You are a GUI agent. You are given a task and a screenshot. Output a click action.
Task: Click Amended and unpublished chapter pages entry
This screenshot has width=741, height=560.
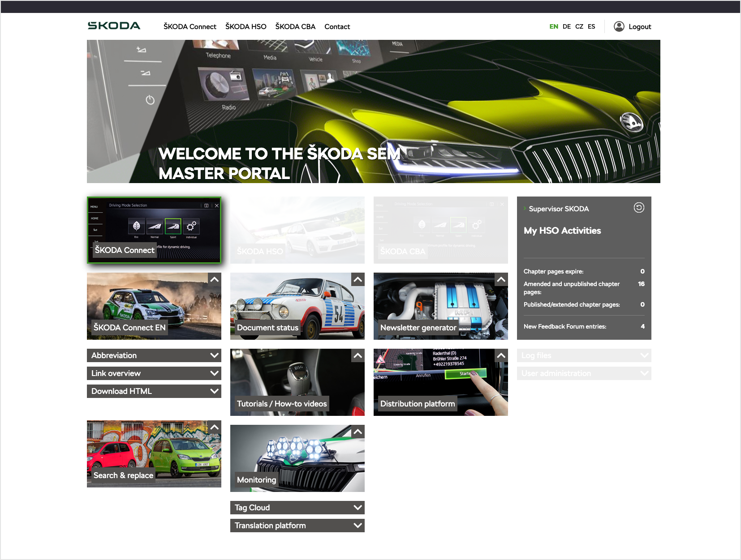[x=584, y=288]
